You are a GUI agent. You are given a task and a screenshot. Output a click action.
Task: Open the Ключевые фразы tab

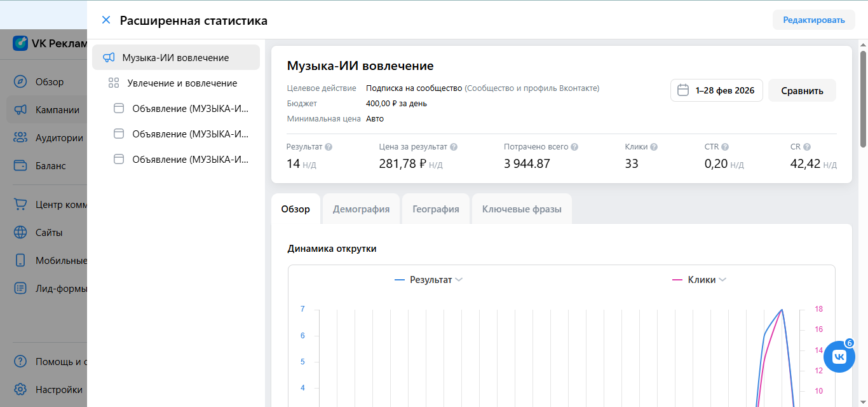(522, 209)
